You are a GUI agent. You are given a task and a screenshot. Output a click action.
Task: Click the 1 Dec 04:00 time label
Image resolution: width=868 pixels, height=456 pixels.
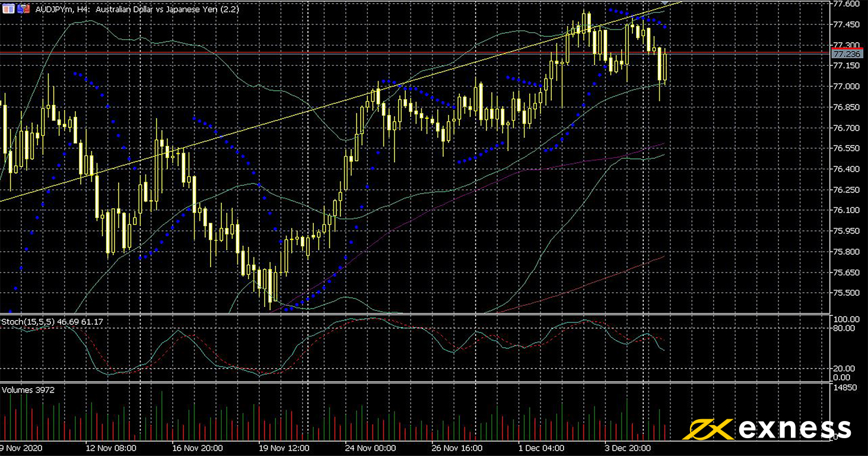point(541,448)
